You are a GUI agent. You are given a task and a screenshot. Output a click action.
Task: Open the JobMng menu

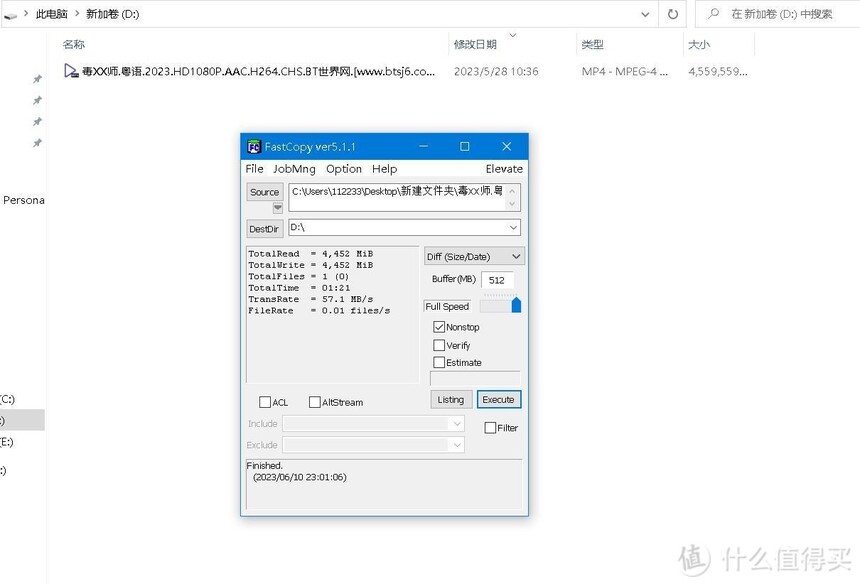coord(295,169)
